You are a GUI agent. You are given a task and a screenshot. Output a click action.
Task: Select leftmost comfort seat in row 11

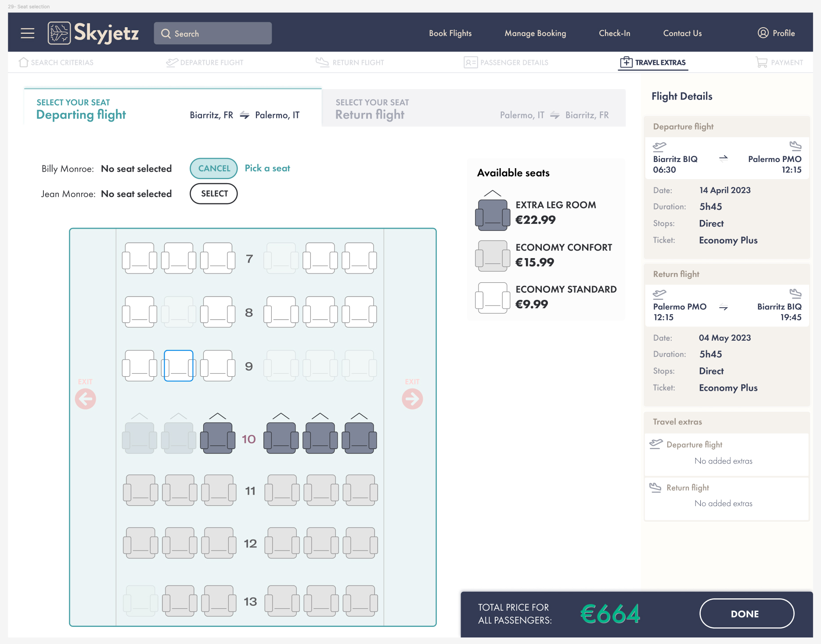(140, 490)
